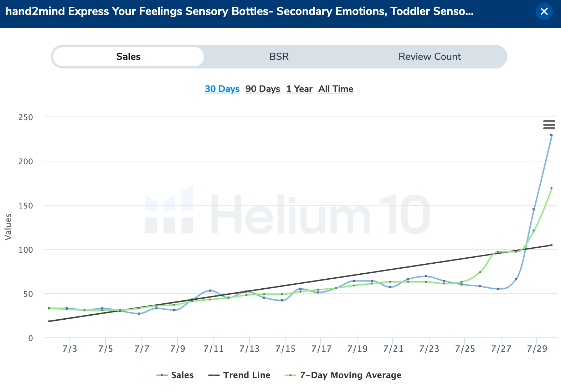Re-select the active Sales tab

point(128,56)
